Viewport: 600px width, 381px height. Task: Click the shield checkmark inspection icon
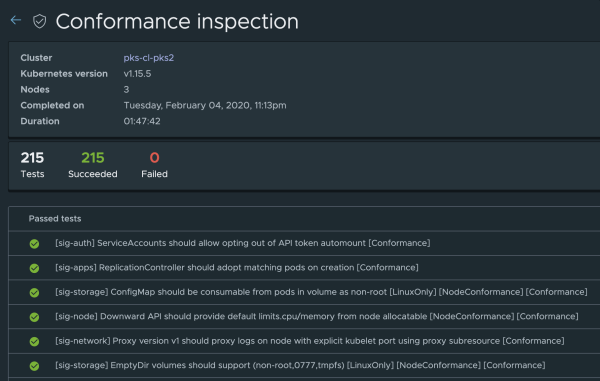coord(39,21)
